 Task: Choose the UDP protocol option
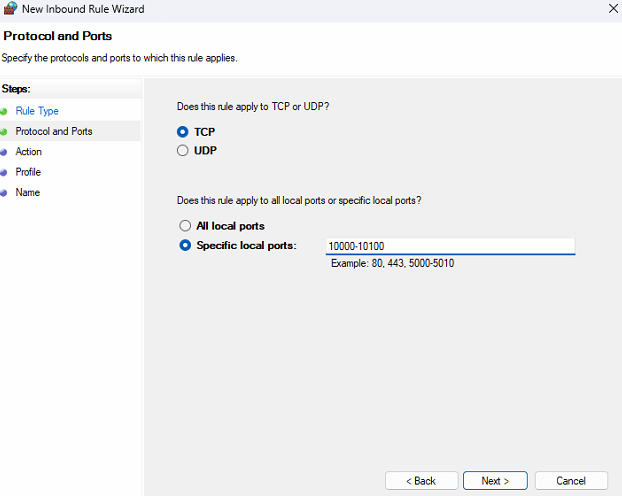point(182,151)
